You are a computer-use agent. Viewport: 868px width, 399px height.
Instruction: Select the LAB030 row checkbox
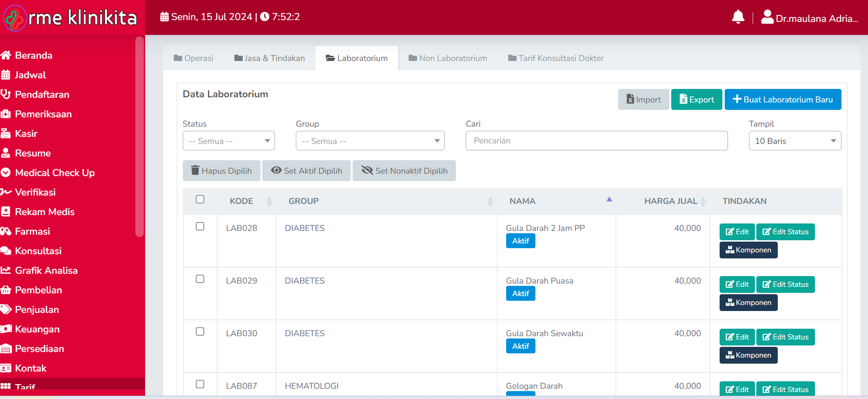pos(200,331)
